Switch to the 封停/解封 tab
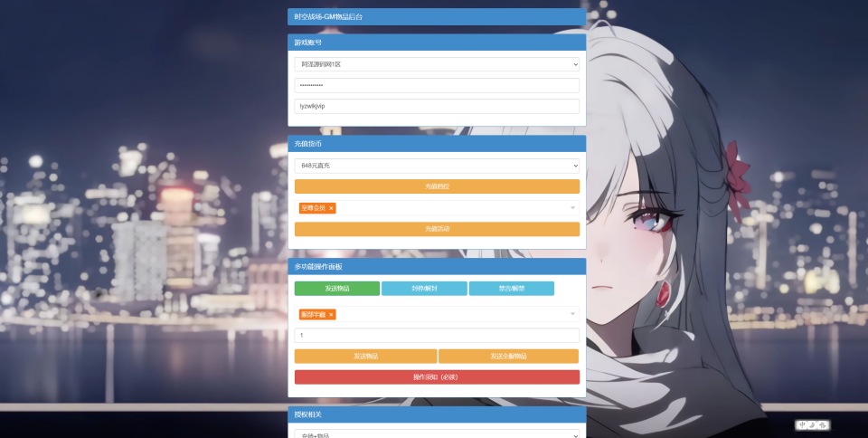The width and height of the screenshot is (868, 438). pyautogui.click(x=424, y=289)
